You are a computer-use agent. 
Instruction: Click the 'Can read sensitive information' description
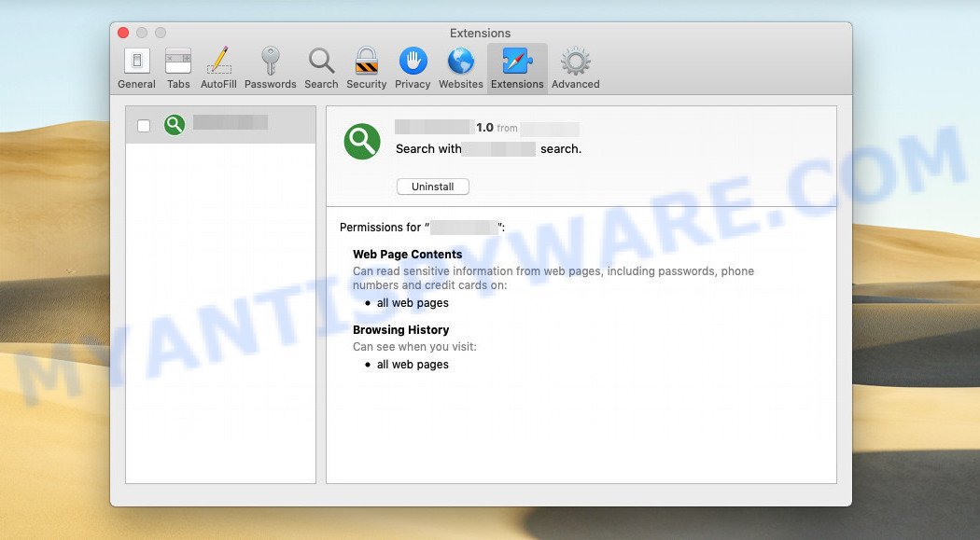[553, 278]
